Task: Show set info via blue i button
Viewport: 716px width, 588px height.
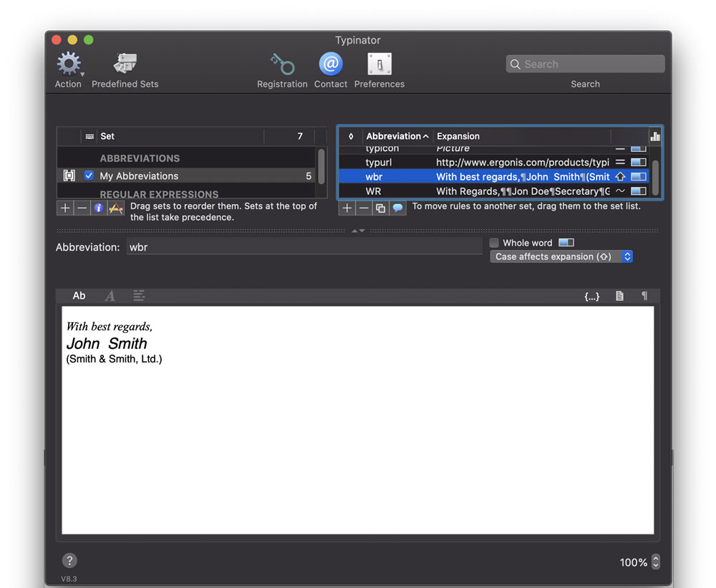Action: point(99,208)
